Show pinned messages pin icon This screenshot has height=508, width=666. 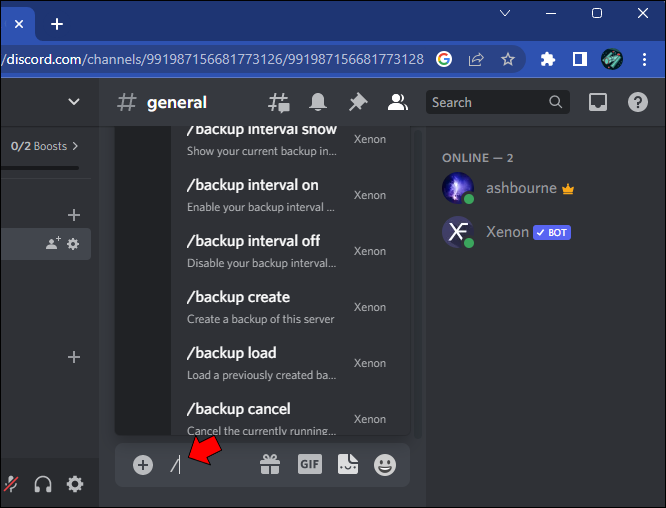[358, 102]
